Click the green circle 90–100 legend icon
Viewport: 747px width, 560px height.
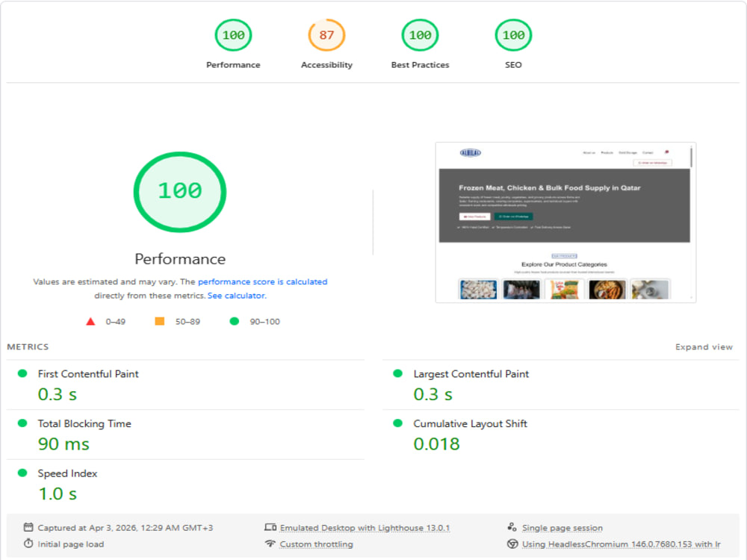[x=234, y=321]
